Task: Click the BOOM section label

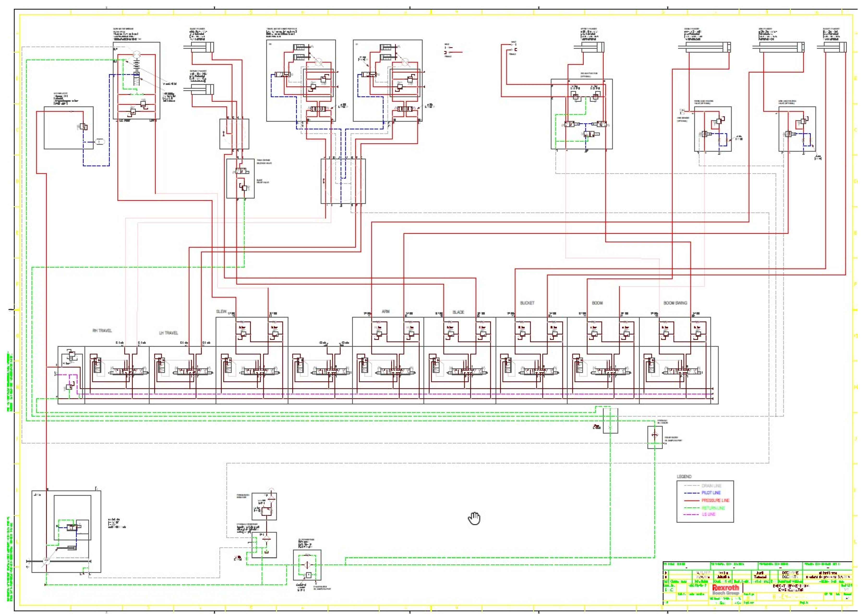Action: [x=597, y=303]
